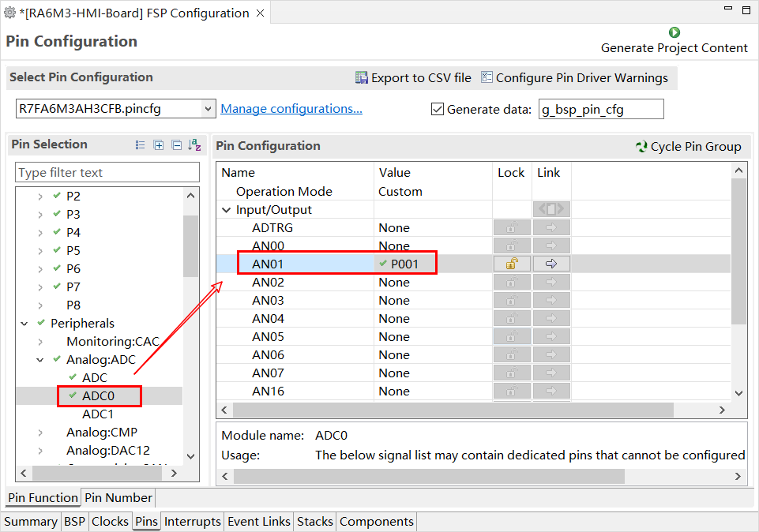759x532 pixels.
Task: Click the lock icon for AN00 row
Action: pos(512,245)
